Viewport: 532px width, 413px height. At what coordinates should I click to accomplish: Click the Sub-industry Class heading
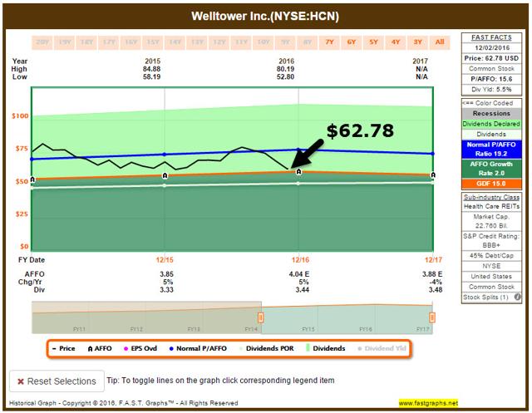pos(491,197)
